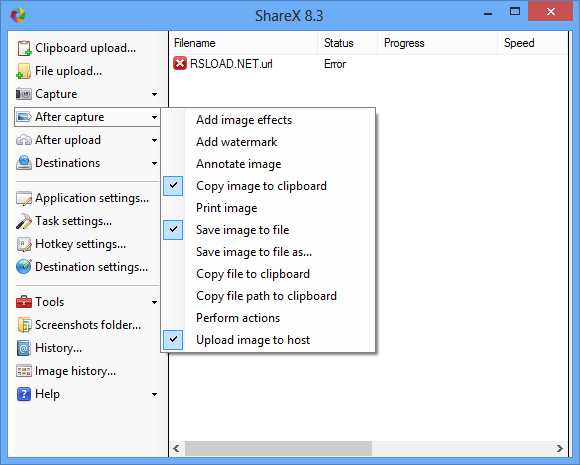
Task: Click the Clipboard upload icon
Action: point(24,48)
